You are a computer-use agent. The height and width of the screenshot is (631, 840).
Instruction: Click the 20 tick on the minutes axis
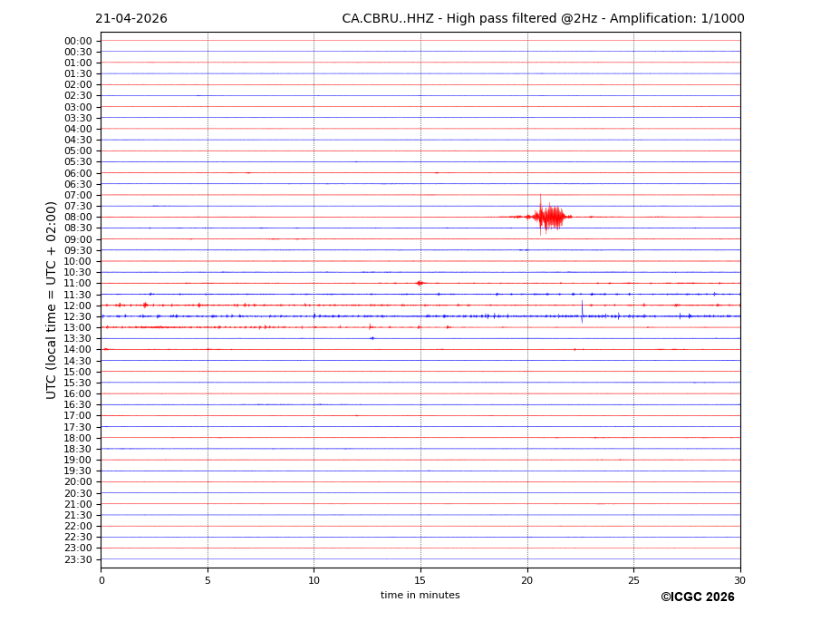click(526, 580)
